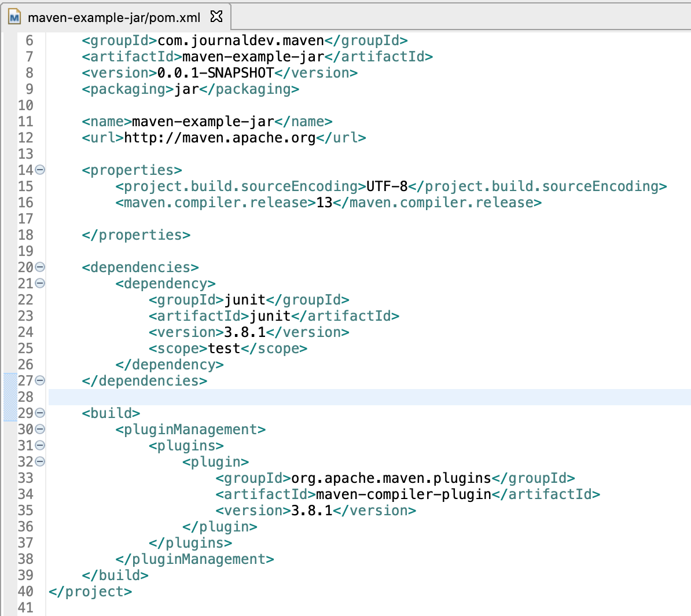Collapse the plugins element on line 31
The image size is (691, 616).
40,445
